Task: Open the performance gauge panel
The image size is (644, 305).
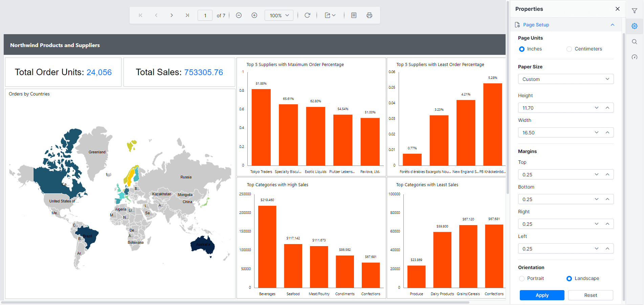Action: pyautogui.click(x=635, y=57)
